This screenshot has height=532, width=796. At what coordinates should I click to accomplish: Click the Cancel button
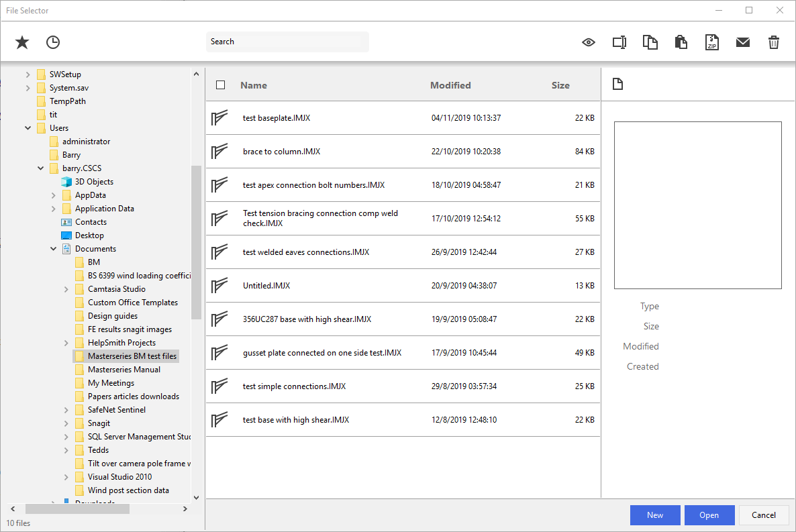(x=764, y=515)
